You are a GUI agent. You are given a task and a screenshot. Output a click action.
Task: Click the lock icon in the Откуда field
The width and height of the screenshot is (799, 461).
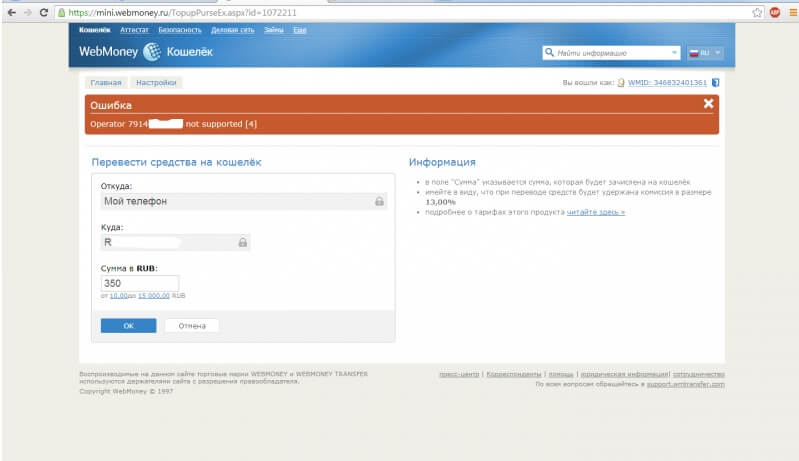[379, 201]
